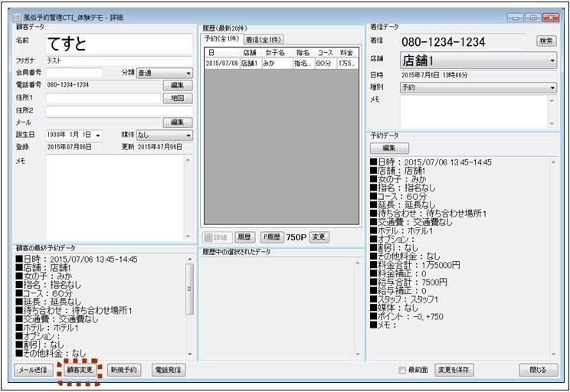The height and width of the screenshot is (392, 570).
Task: Switch to the 着信(全1件) tab
Action: click(x=263, y=39)
